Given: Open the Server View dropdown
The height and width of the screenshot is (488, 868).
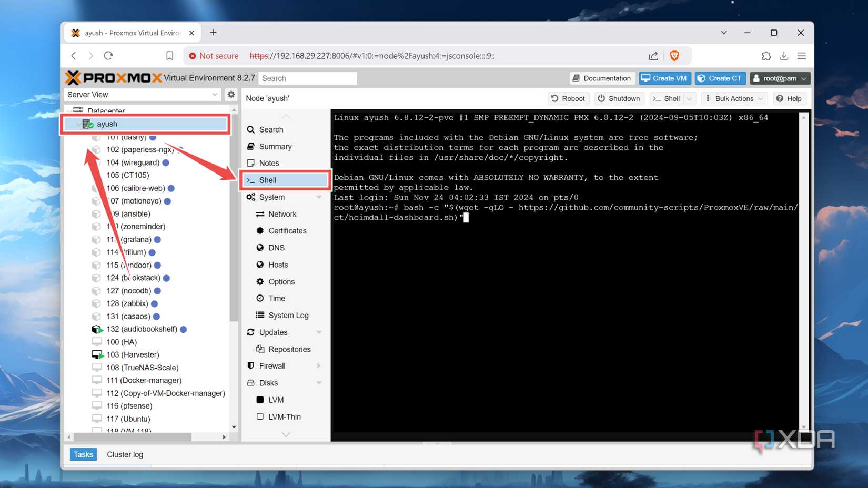Looking at the screenshot, I should (x=214, y=94).
